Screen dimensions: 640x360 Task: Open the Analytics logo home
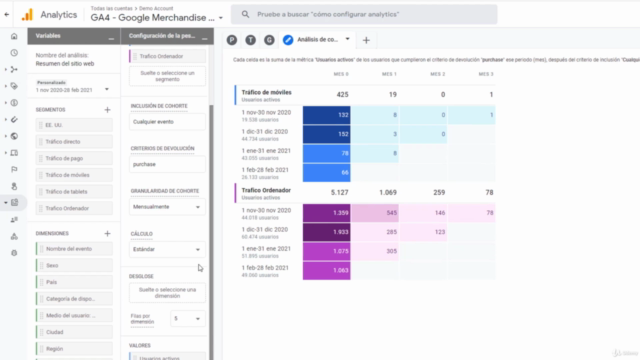pos(27,15)
